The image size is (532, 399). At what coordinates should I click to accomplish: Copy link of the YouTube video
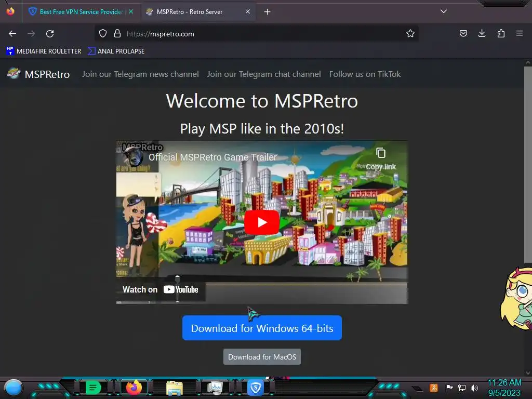pos(381,159)
